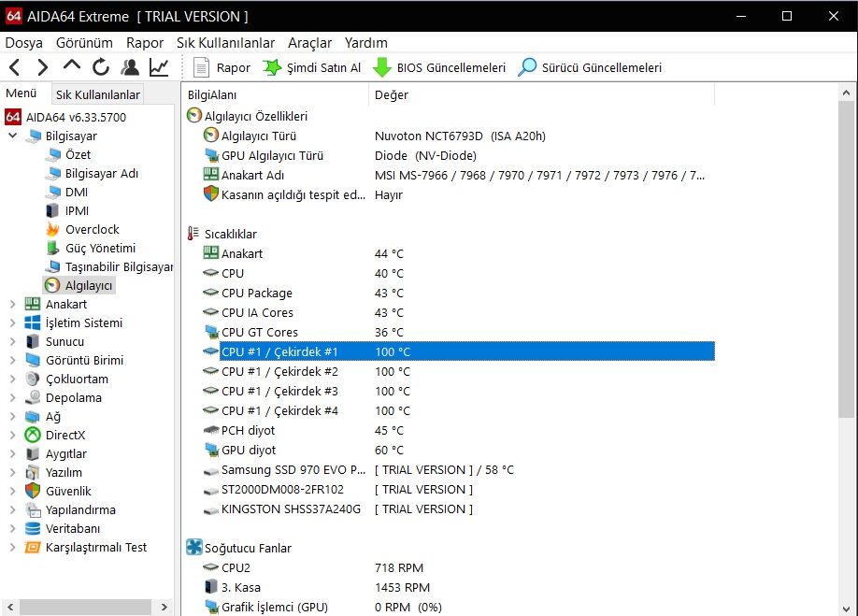Click the Değer column header
This screenshot has width=858, height=616.
click(x=542, y=94)
